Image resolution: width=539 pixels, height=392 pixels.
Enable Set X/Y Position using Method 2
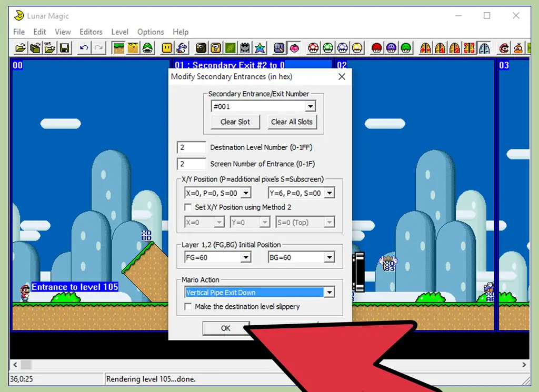(188, 207)
